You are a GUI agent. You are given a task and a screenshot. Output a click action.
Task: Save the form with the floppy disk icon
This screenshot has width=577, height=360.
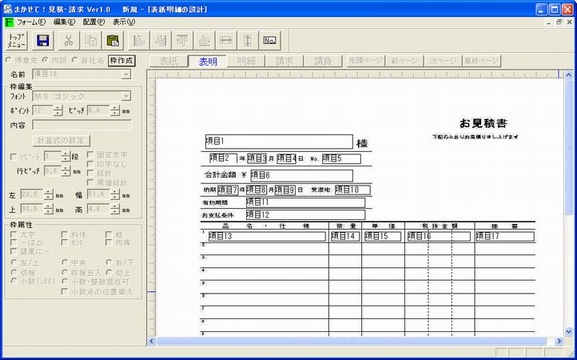43,40
